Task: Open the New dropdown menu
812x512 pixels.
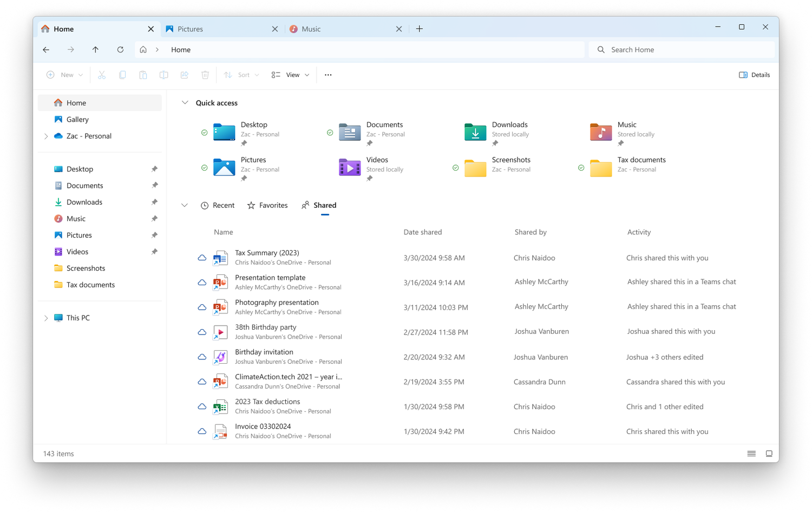Action: pyautogui.click(x=65, y=75)
